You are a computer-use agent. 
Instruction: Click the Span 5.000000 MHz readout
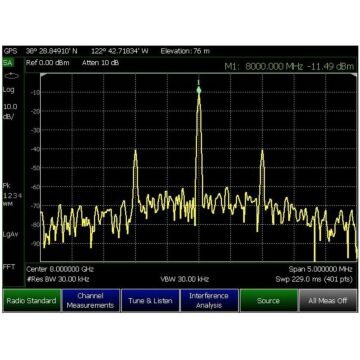[x=320, y=269]
